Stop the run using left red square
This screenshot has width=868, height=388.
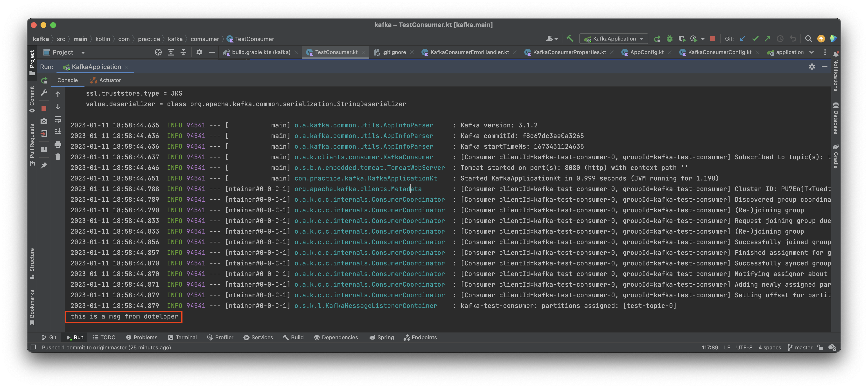[x=44, y=108]
